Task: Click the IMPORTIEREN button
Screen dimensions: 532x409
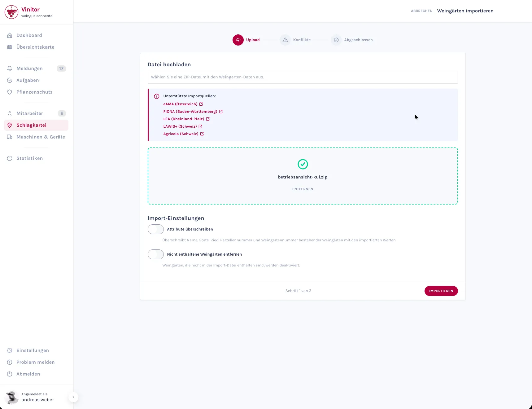Action: [441, 291]
